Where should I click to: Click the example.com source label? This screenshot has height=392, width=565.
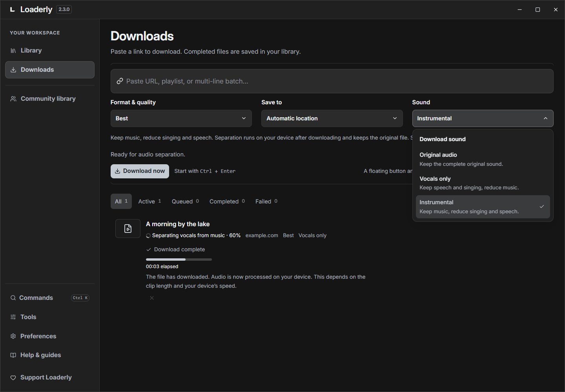[x=262, y=236]
